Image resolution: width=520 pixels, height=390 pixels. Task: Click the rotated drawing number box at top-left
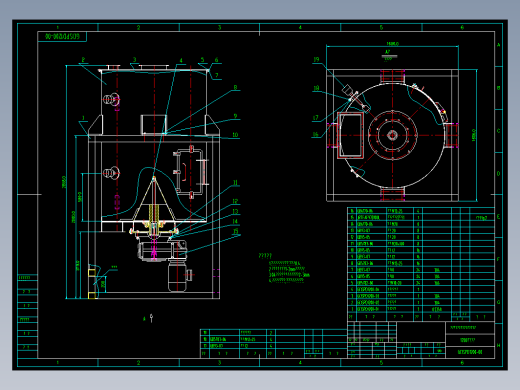[62, 37]
